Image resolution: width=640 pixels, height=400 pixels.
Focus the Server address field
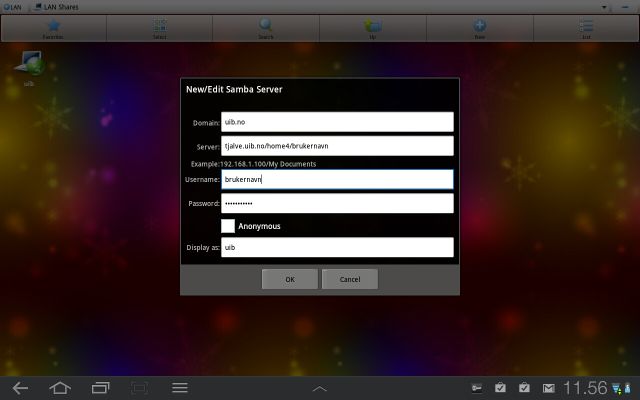(337, 146)
